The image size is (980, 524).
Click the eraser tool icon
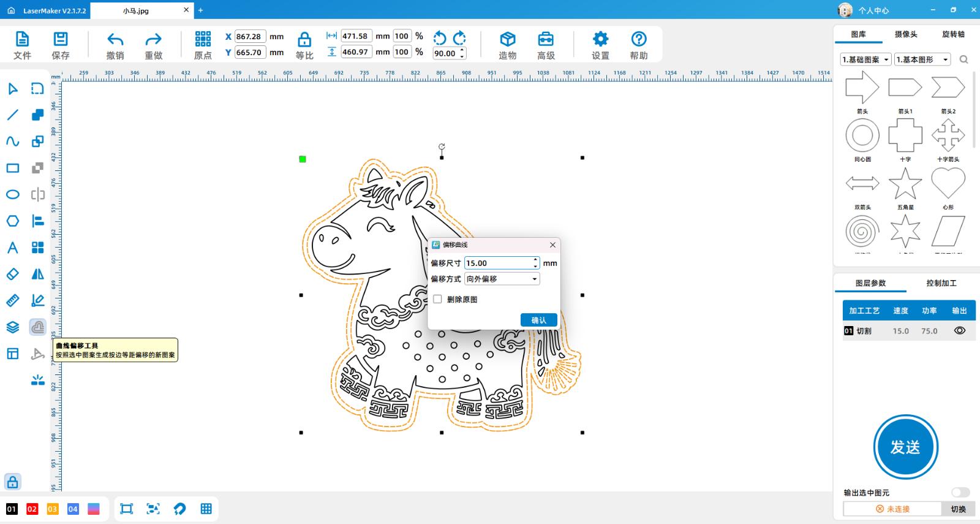(x=12, y=274)
